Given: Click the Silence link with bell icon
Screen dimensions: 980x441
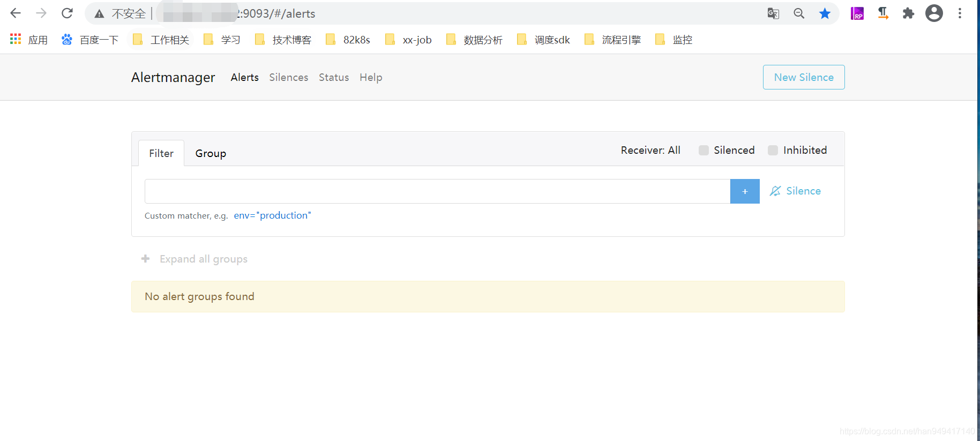Looking at the screenshot, I should point(795,191).
